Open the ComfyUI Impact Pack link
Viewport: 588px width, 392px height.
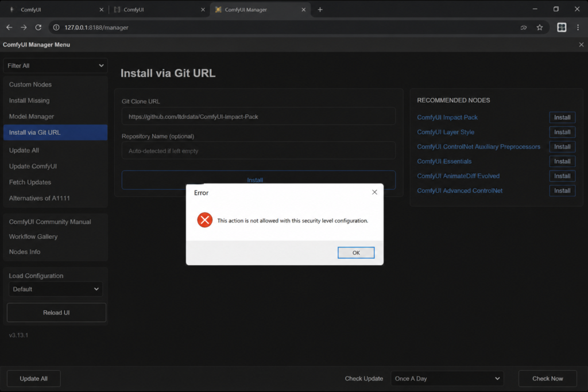pos(447,117)
